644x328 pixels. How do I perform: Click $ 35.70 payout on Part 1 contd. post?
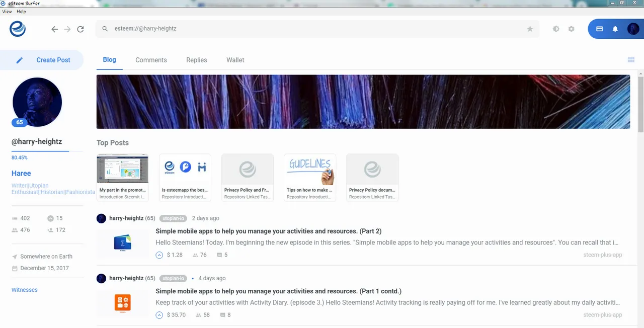coord(177,315)
